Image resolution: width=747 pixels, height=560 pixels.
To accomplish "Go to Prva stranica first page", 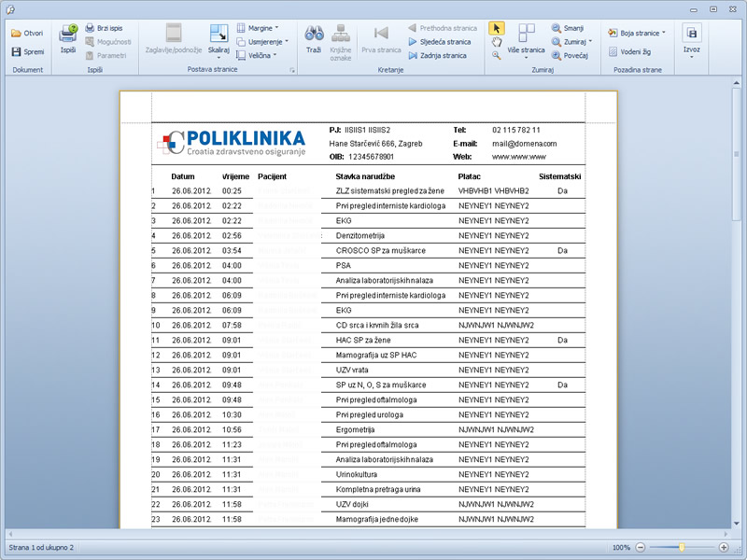I will tap(381, 38).
